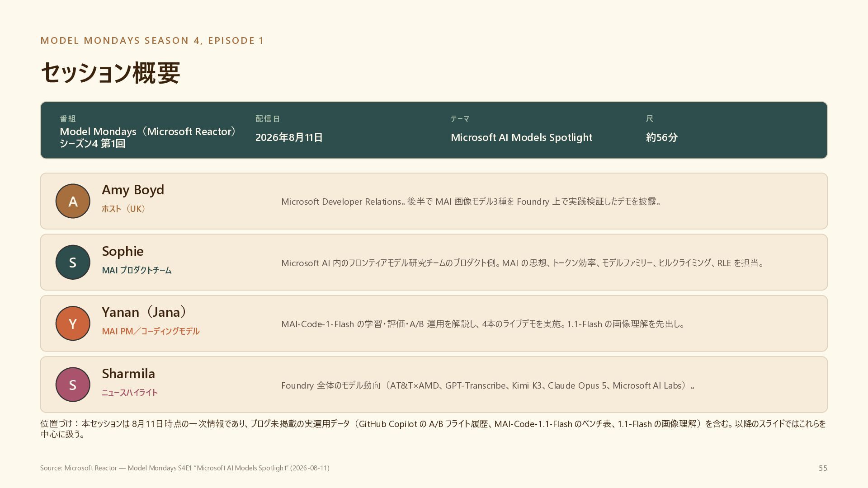
Task: Select Microsoft AI Models Spotlight text
Action: (521, 137)
